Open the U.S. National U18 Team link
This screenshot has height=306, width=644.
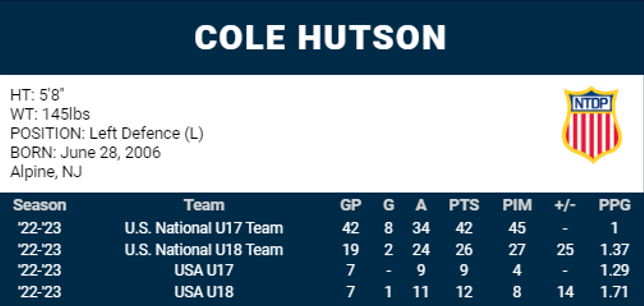point(204,250)
